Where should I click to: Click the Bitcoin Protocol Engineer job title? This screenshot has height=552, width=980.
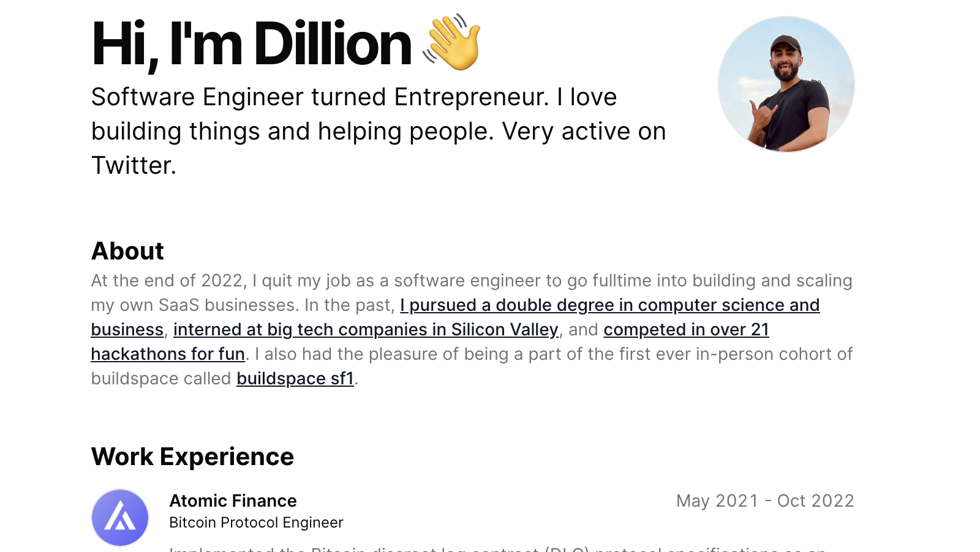[256, 523]
